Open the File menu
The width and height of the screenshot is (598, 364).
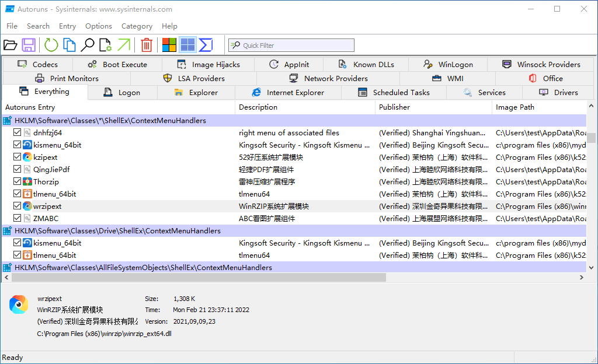click(12, 26)
